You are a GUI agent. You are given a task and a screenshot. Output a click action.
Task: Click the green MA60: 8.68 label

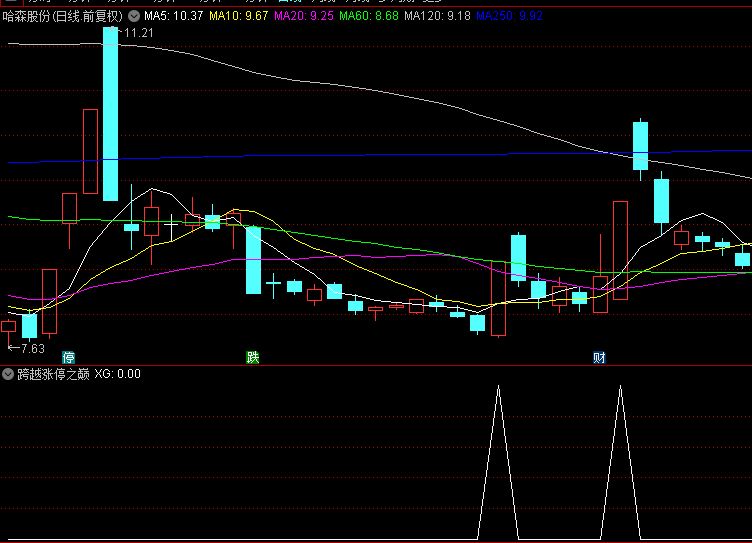369,16
